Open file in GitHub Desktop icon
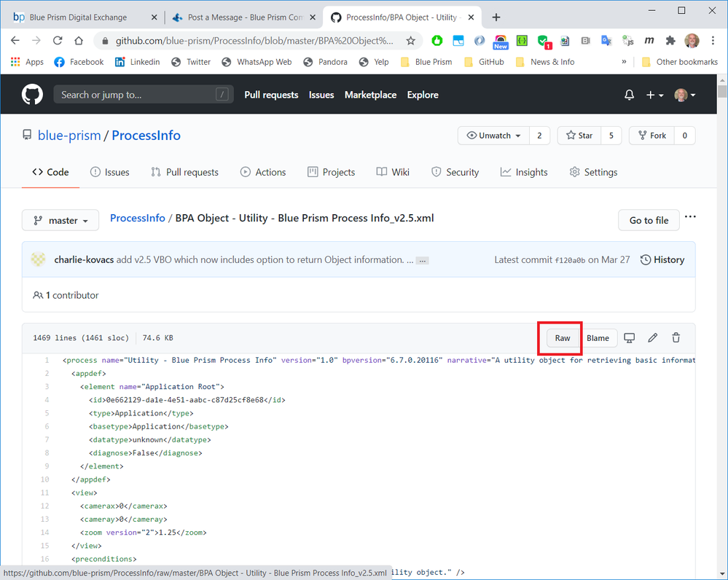 coord(629,338)
